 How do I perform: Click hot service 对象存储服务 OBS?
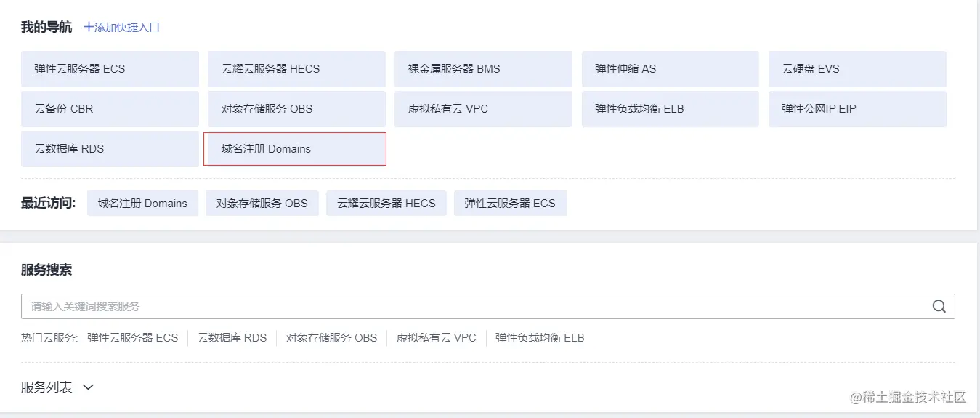click(332, 338)
